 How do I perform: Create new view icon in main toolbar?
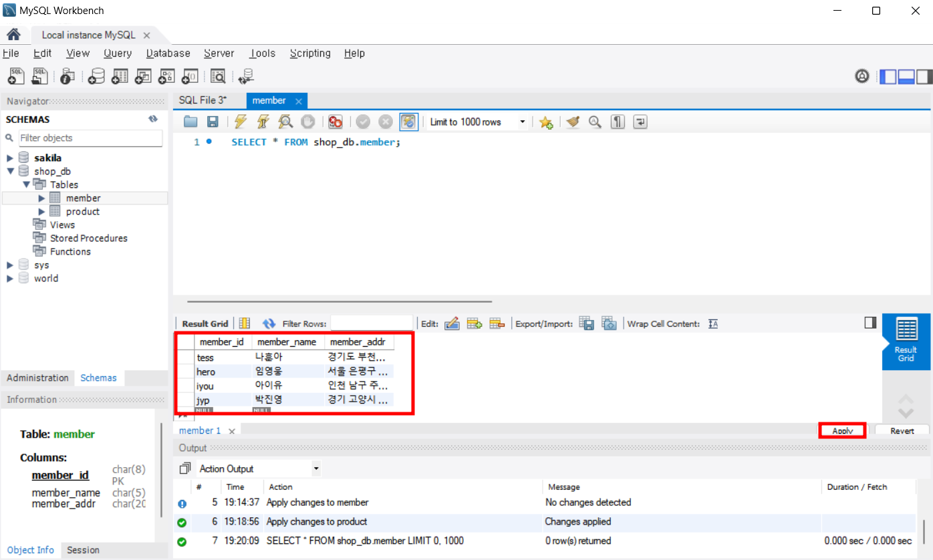[144, 76]
